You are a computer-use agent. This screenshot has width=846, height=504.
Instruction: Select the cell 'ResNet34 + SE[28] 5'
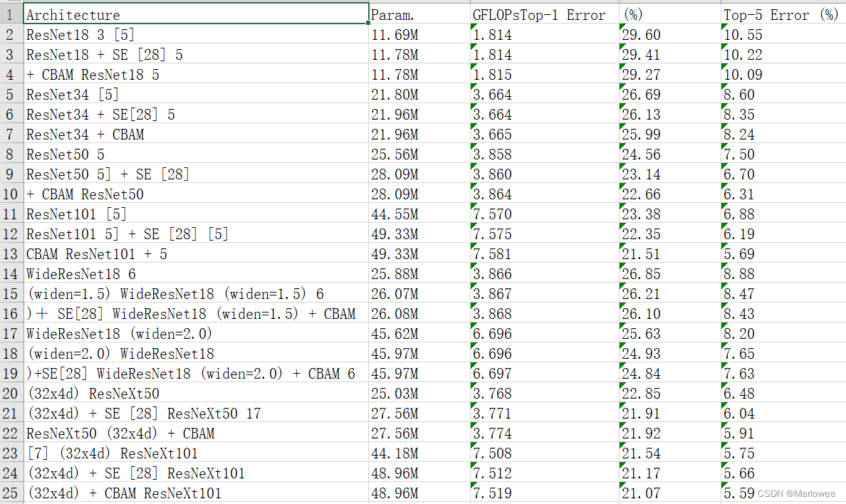(197, 115)
